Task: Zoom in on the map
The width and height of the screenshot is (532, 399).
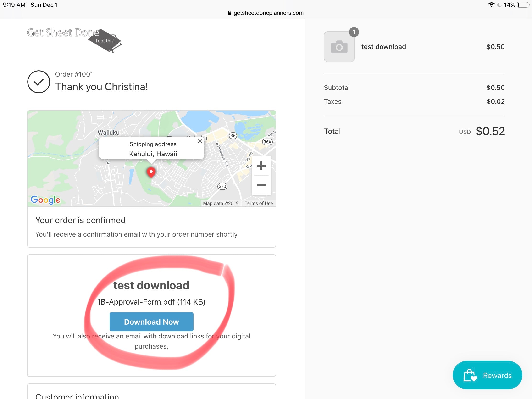Action: click(261, 166)
